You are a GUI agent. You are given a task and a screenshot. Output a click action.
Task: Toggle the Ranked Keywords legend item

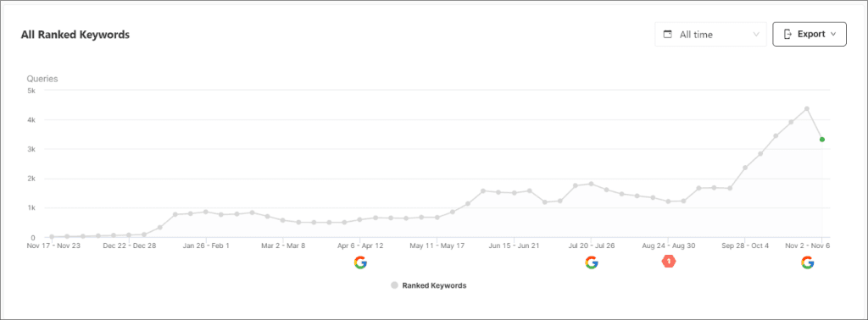coord(428,286)
